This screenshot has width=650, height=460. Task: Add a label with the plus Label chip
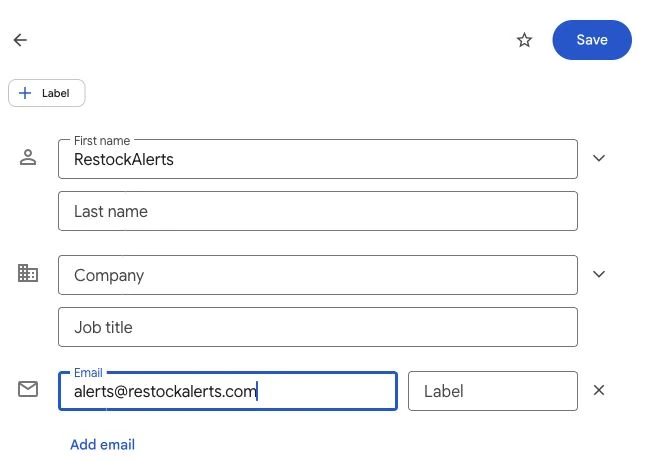tap(47, 93)
